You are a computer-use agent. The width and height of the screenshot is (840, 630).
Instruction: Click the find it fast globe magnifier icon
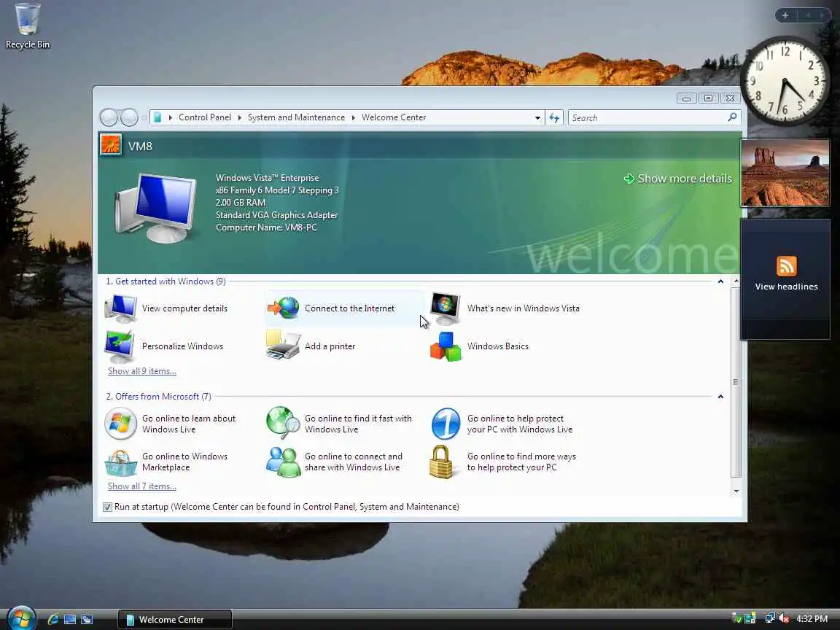(x=283, y=423)
